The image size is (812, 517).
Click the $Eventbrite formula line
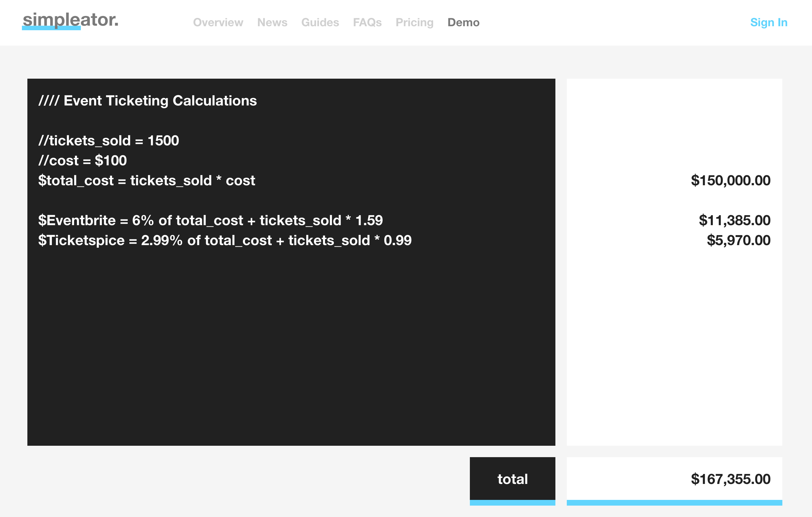pyautogui.click(x=210, y=220)
